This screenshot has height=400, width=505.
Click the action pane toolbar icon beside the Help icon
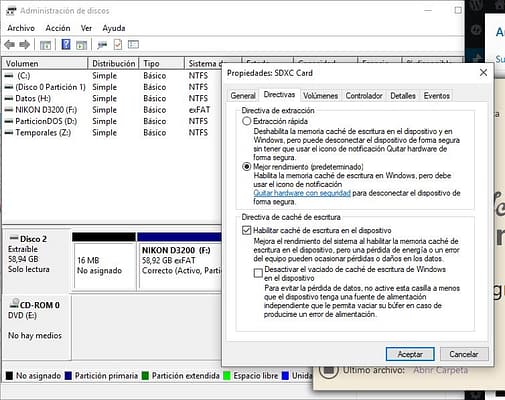coord(81,45)
